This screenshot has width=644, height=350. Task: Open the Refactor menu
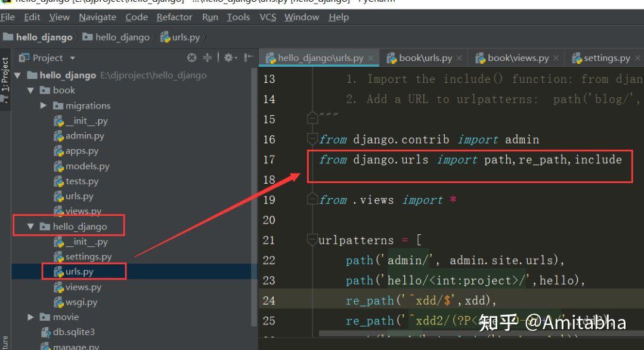(x=174, y=17)
